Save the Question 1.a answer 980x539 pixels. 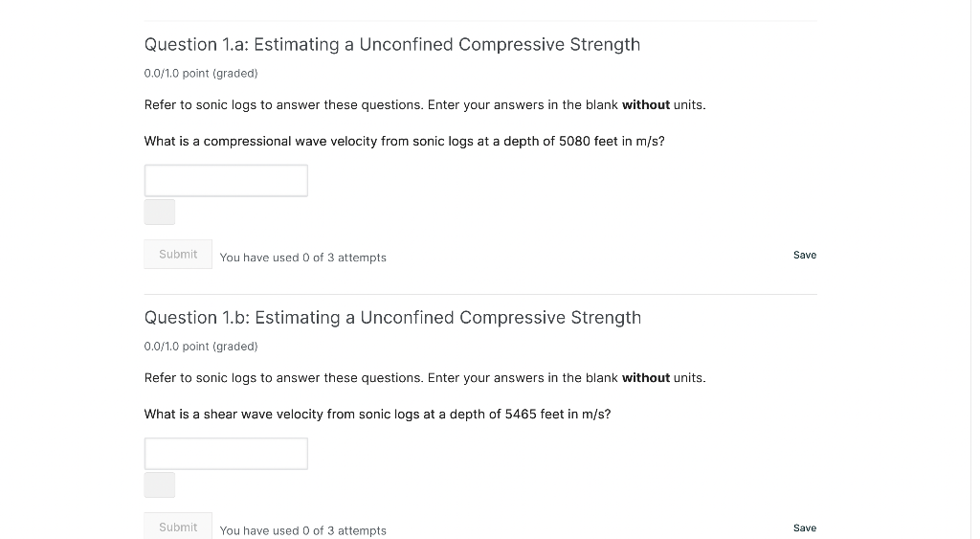click(x=805, y=255)
